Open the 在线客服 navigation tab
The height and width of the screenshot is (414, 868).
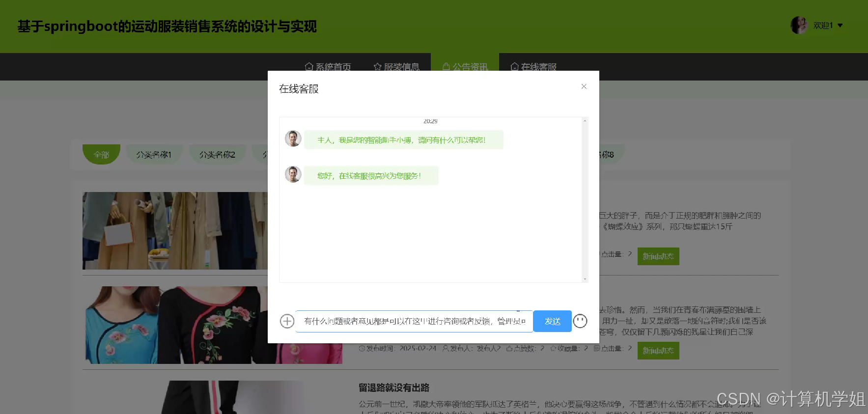(x=533, y=67)
